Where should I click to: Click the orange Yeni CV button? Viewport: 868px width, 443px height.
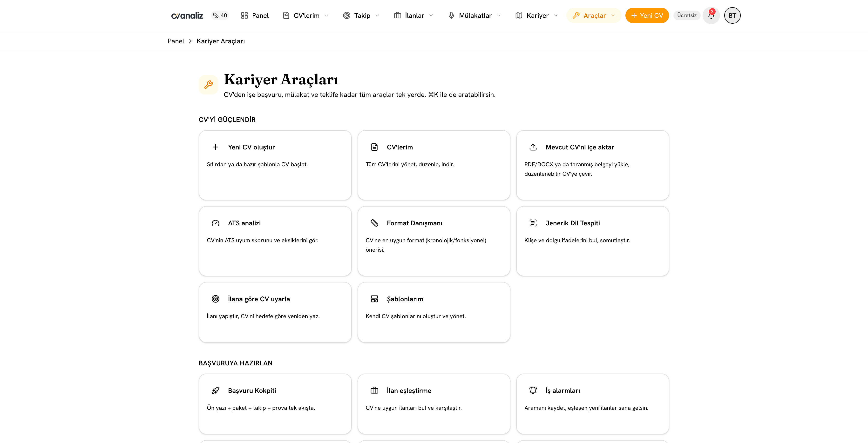tap(647, 15)
